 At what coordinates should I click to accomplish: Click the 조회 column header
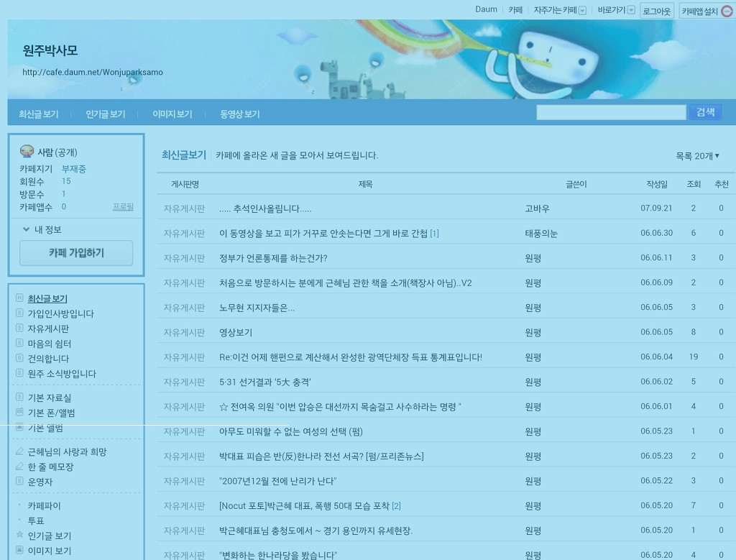[x=694, y=185]
